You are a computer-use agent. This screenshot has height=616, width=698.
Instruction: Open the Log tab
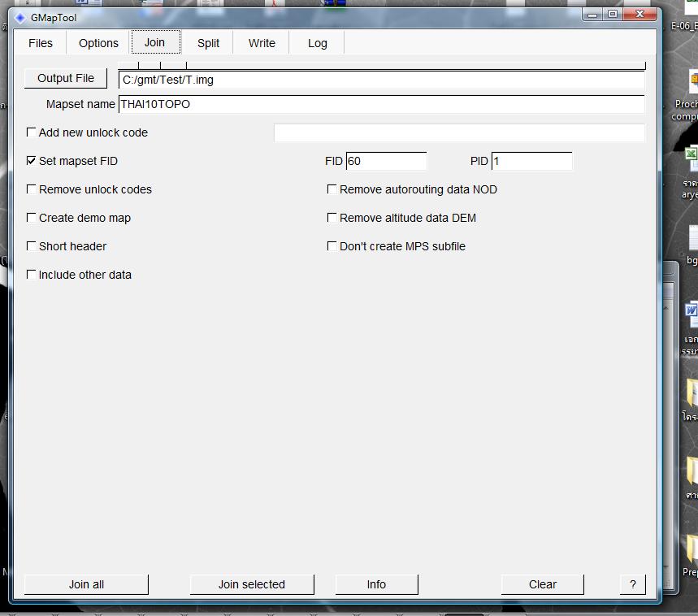[x=318, y=43]
